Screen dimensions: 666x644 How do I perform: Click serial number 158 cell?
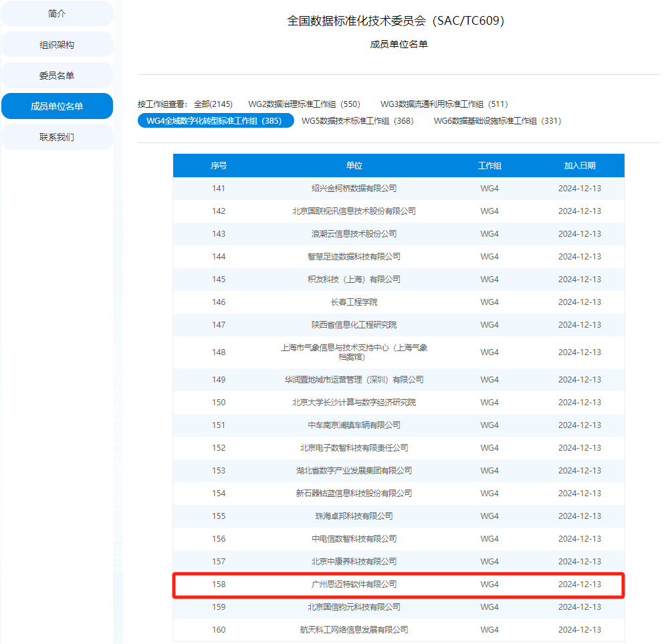pyautogui.click(x=219, y=584)
